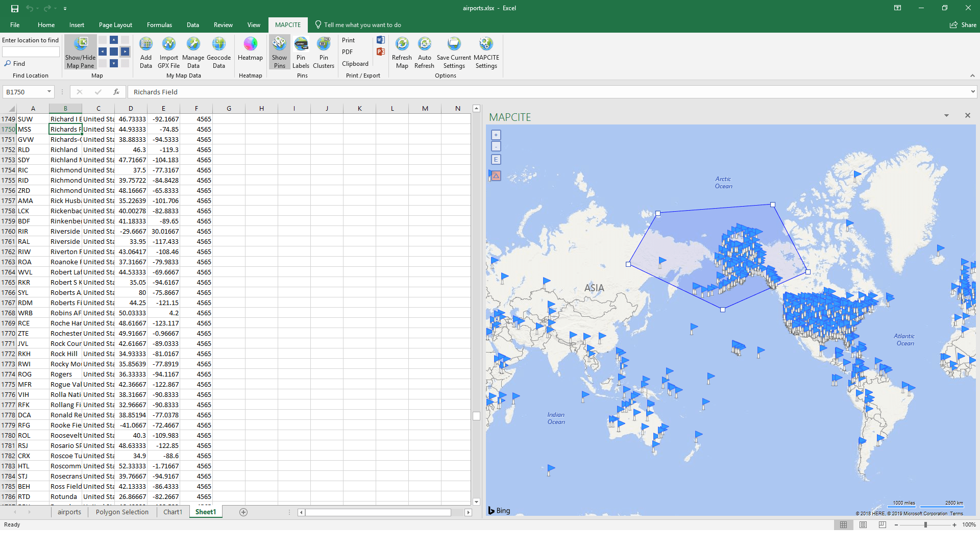Open the Review ribbon tab
This screenshot has width=980, height=551.
pyautogui.click(x=223, y=24)
